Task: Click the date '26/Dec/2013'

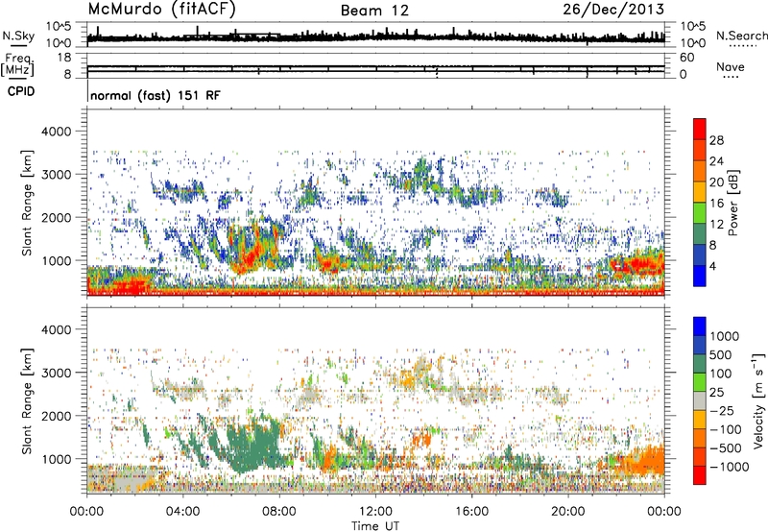Action: point(613,10)
